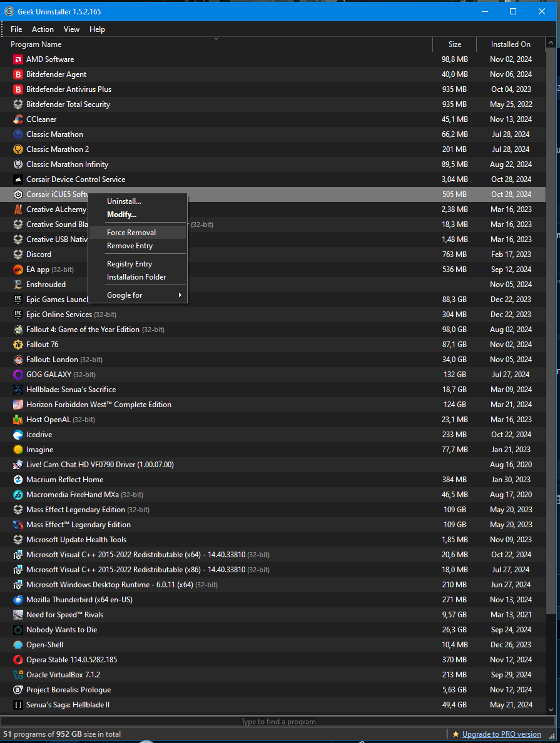Open the Help menu
Viewport: 560px width, 743px height.
[97, 29]
